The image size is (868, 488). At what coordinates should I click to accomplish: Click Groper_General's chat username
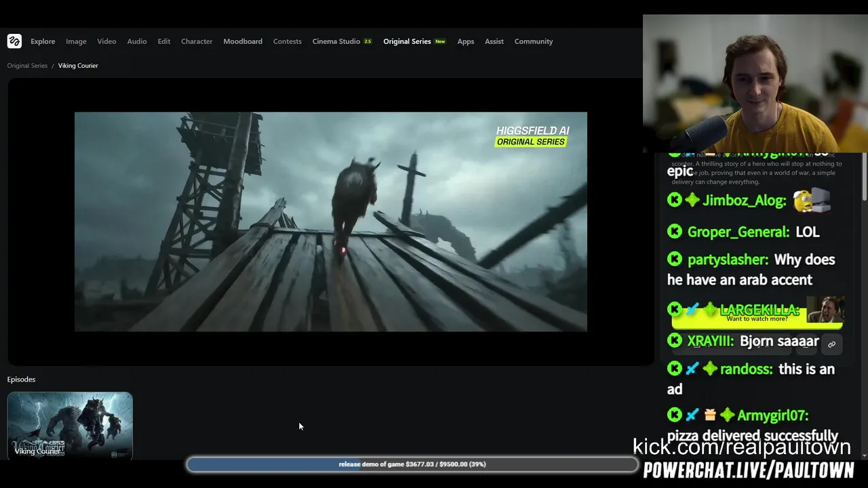[738, 232]
